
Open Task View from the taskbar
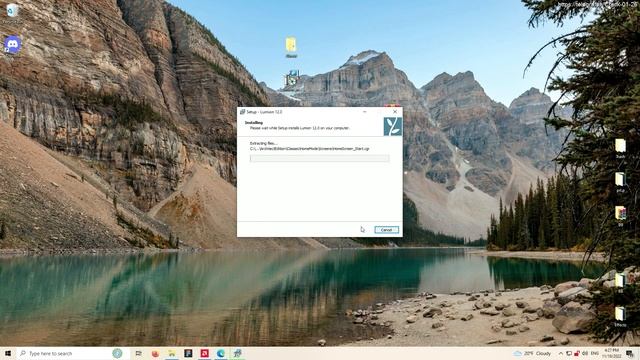[138, 353]
